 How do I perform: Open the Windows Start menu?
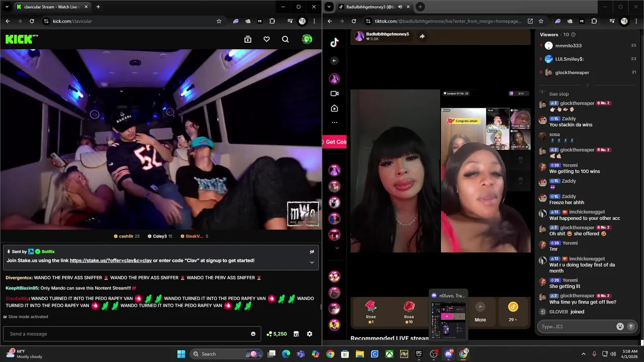181,354
